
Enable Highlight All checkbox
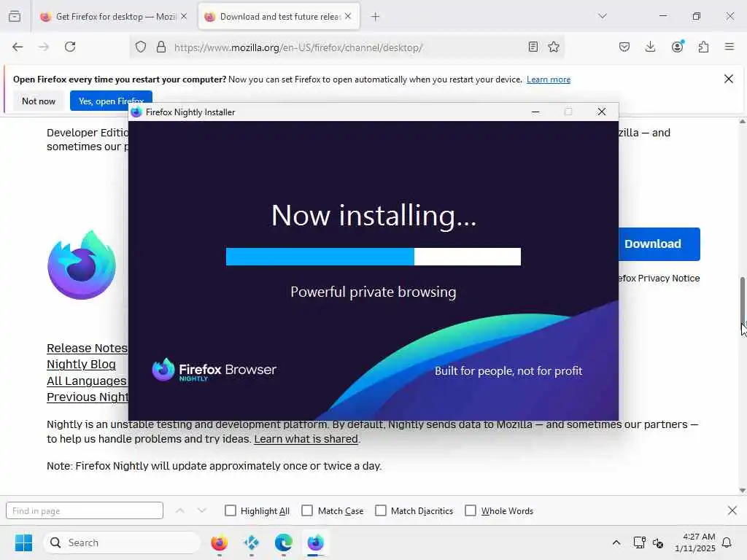tap(230, 510)
